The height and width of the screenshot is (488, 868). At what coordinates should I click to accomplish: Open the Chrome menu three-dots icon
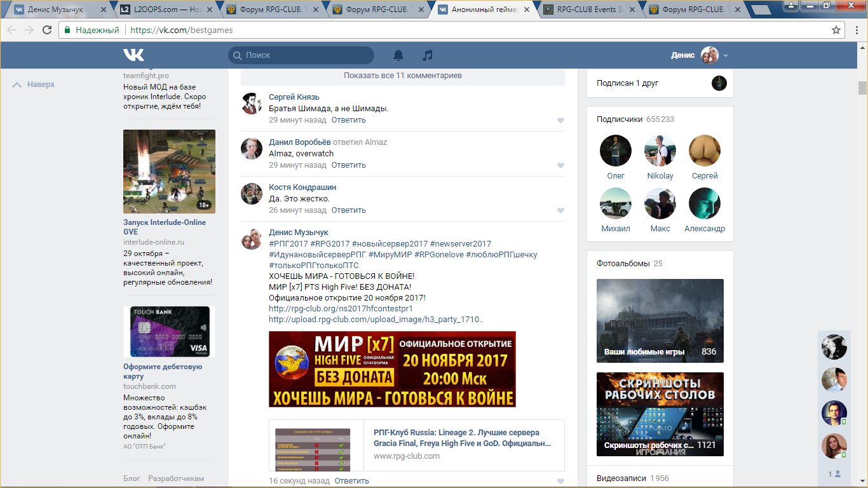click(856, 30)
